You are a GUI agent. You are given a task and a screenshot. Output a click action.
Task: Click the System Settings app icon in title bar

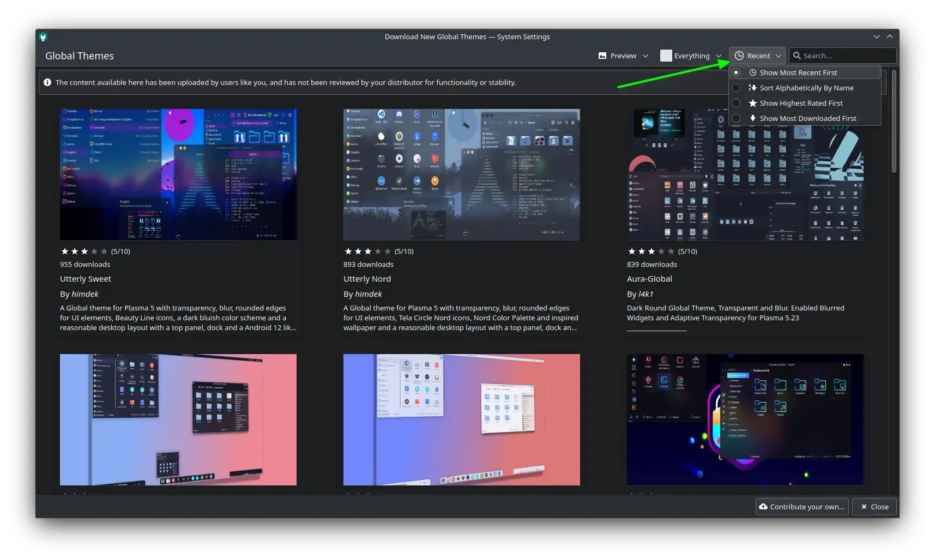pyautogui.click(x=43, y=37)
